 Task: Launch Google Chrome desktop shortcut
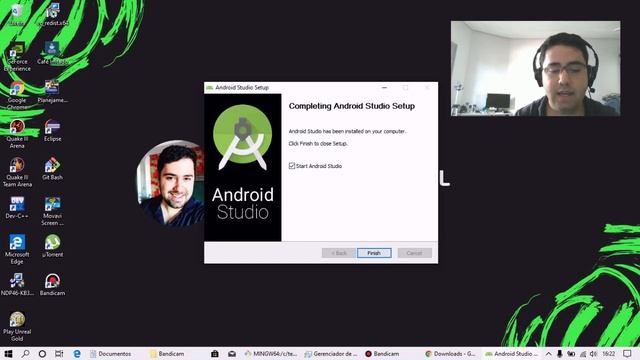17,95
